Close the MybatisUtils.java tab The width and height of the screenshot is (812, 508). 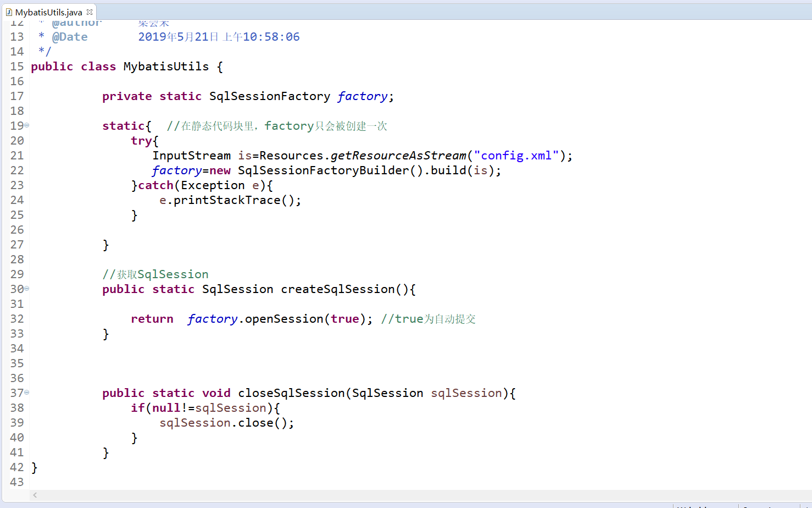(90, 12)
